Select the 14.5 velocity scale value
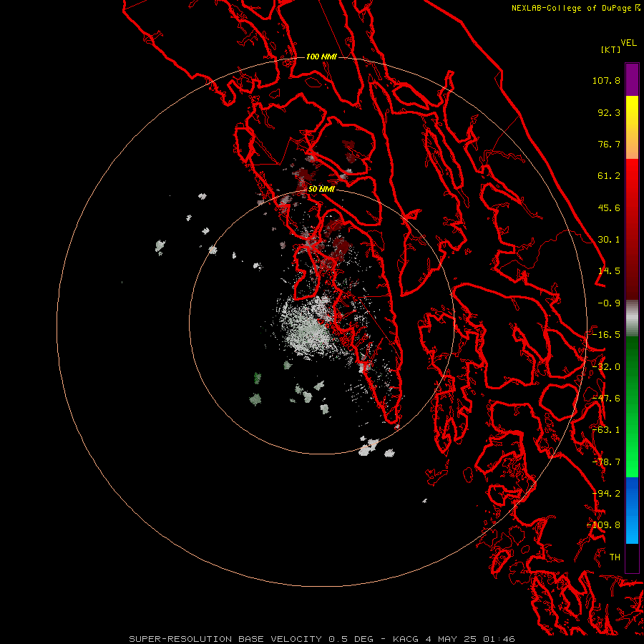Viewport: 644px width, 644px height. 609,271
